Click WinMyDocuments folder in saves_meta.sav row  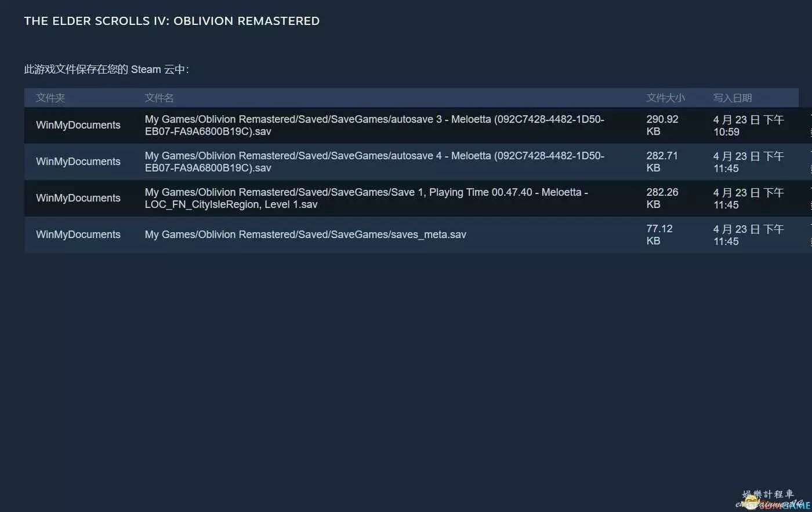[x=78, y=235]
